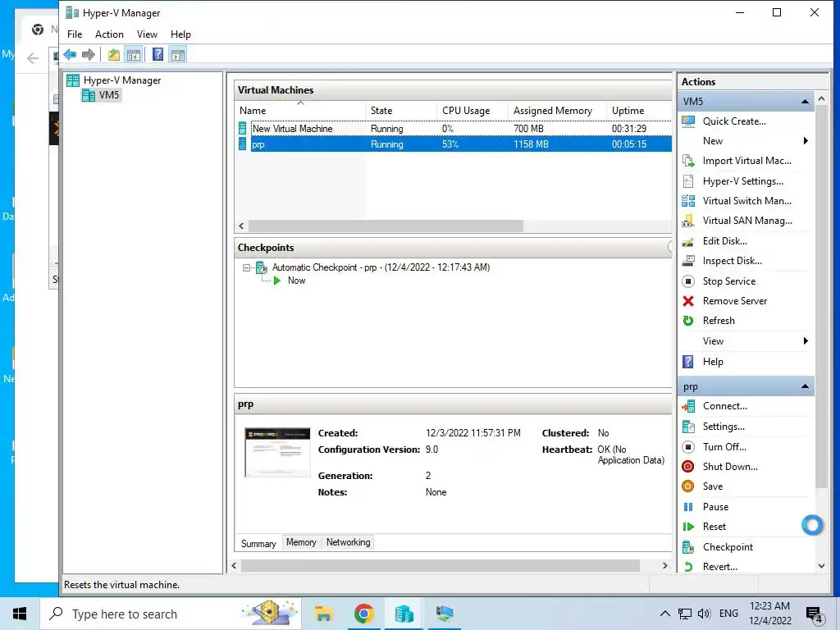Viewport: 840px width, 630px height.
Task: Click Help icon in Actions pane
Action: click(x=688, y=362)
